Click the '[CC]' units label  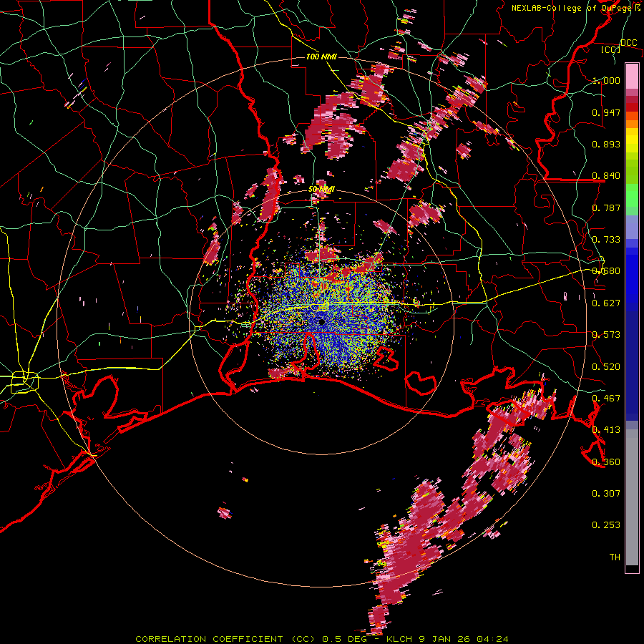[x=610, y=49]
